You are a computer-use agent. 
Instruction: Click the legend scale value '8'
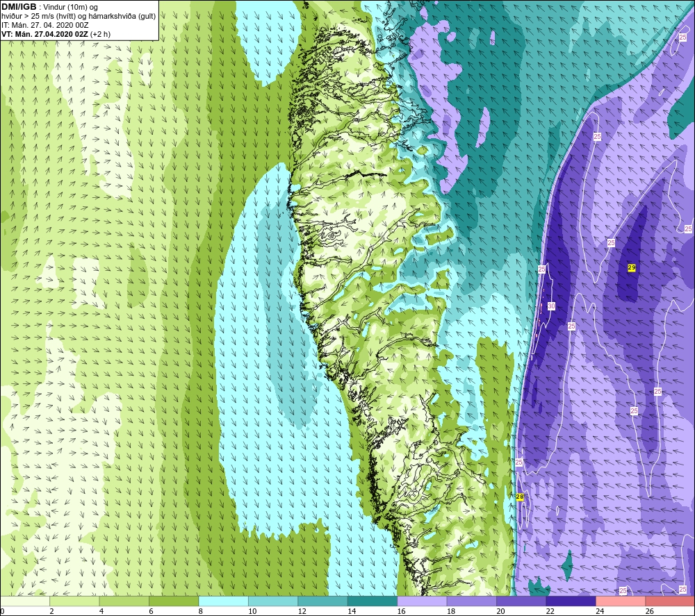(201, 611)
